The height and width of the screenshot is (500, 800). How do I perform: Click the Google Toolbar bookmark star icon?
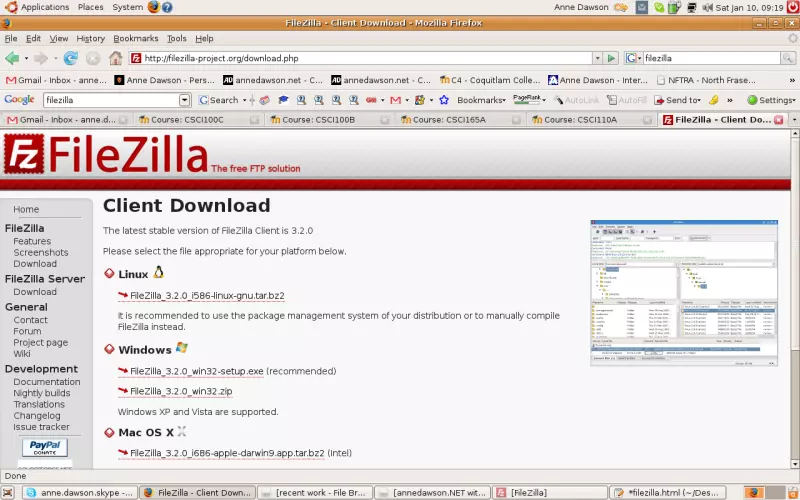point(444,100)
